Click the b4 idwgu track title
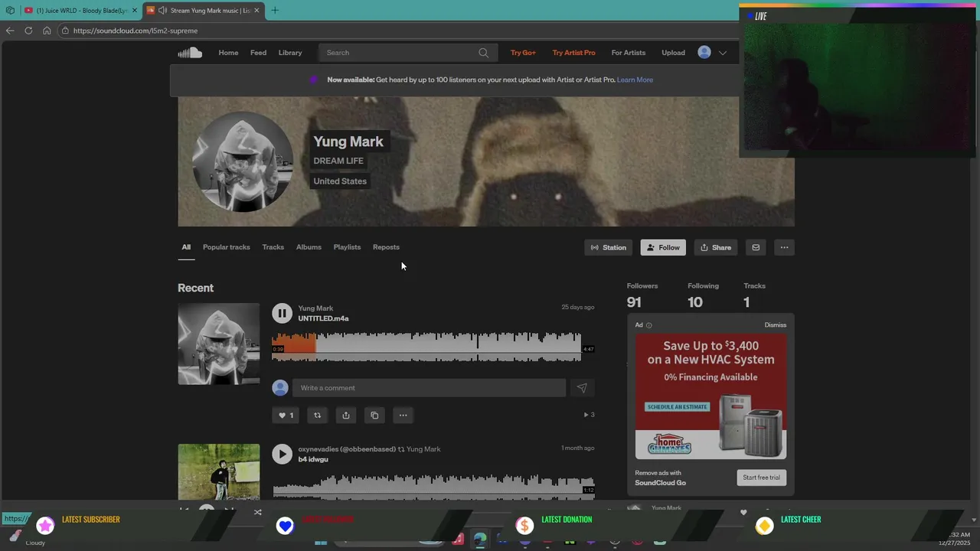Image resolution: width=980 pixels, height=551 pixels. tap(313, 459)
